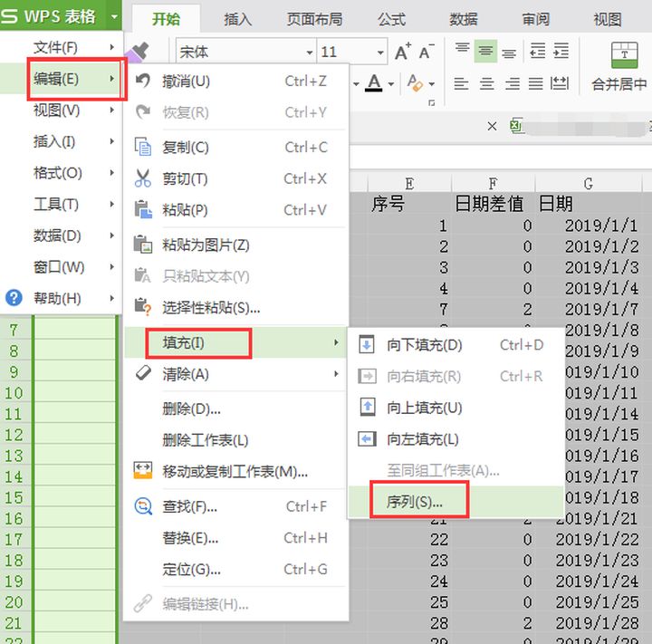
Task: Select 序列(S)... in Fill submenu
Action: pyautogui.click(x=455, y=502)
